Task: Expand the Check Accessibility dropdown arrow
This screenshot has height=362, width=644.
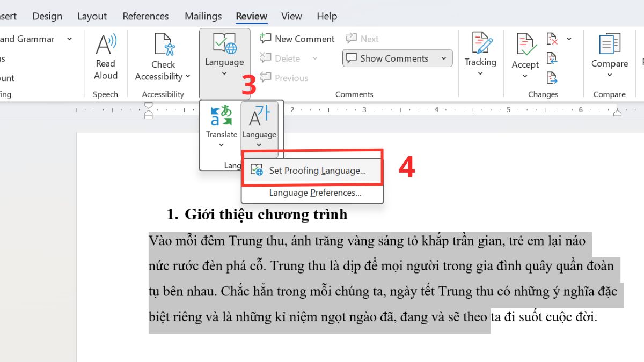Action: point(188,77)
